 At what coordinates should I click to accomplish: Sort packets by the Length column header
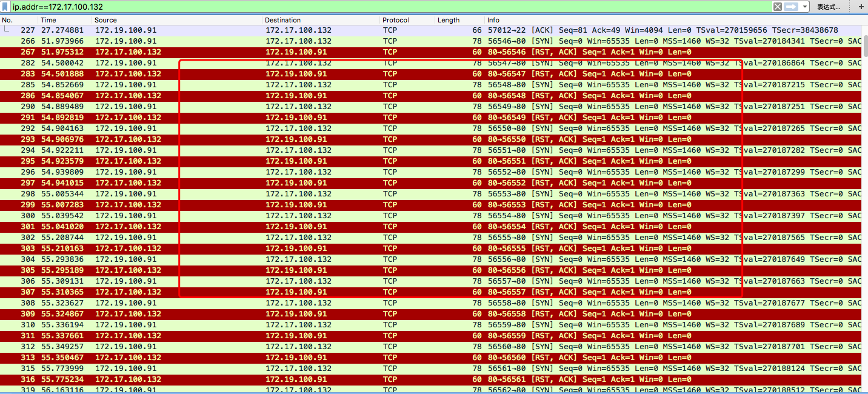pos(459,20)
